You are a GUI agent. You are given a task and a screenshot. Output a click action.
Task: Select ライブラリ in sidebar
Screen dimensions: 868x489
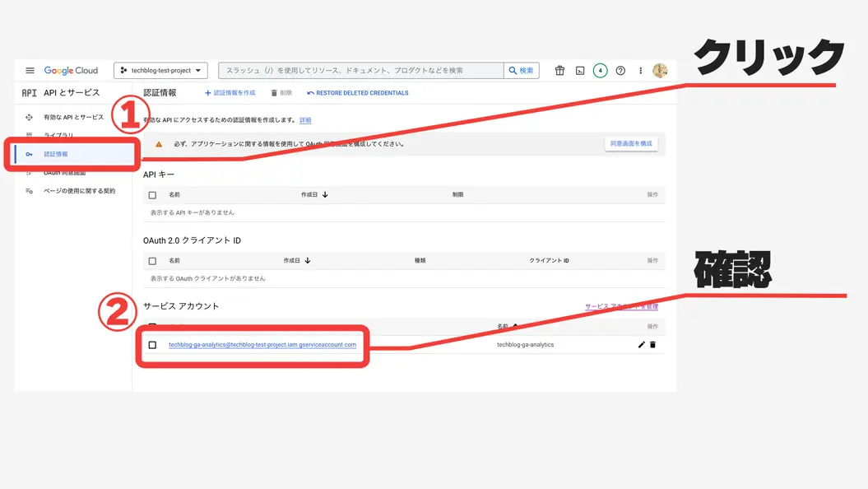coord(58,135)
